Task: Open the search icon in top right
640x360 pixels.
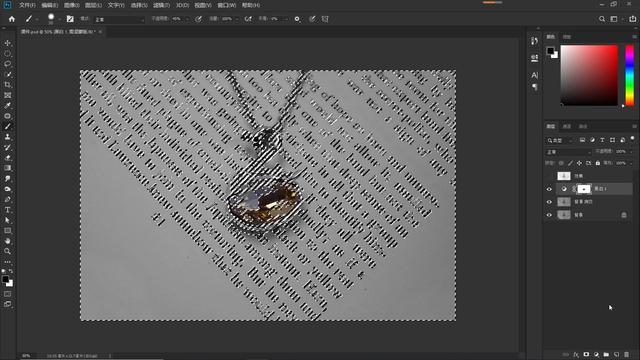Action: (602, 19)
